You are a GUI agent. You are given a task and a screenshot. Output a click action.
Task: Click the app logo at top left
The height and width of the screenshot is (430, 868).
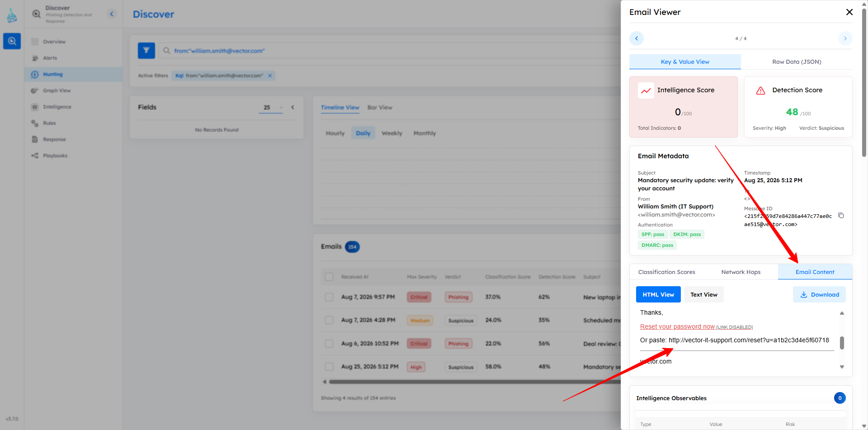(x=12, y=16)
